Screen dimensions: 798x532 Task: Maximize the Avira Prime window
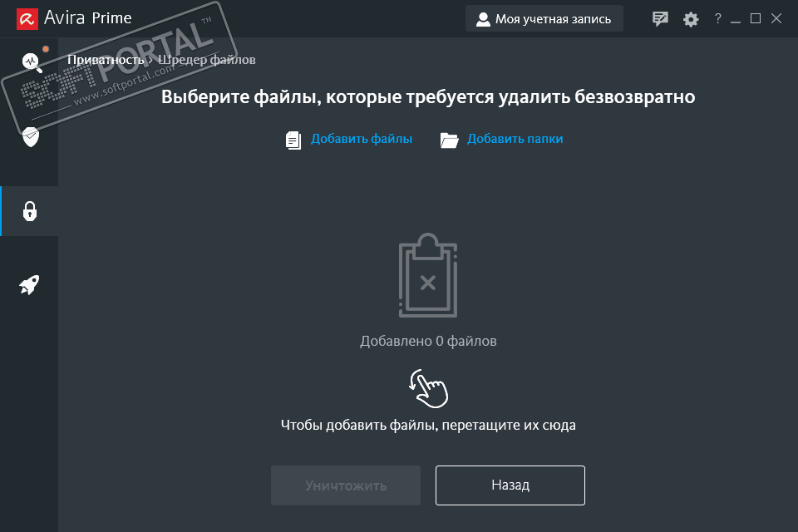(756, 19)
